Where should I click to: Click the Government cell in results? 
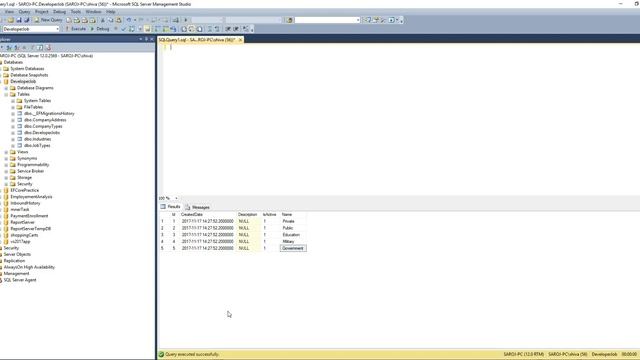pos(293,248)
